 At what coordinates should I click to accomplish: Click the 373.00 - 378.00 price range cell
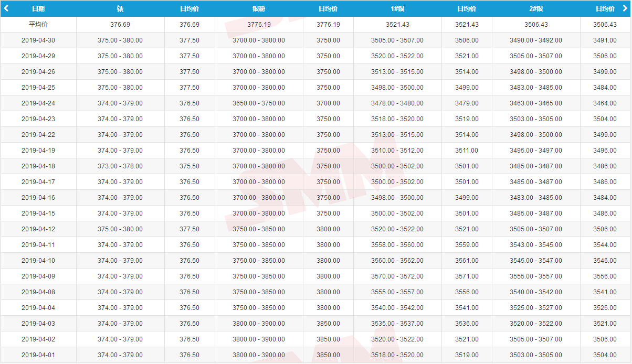(120, 166)
